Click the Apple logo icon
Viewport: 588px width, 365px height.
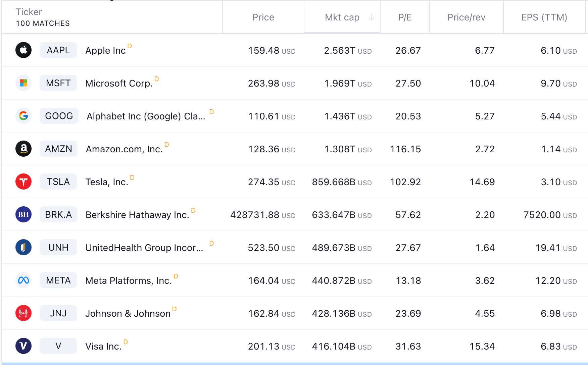23,50
